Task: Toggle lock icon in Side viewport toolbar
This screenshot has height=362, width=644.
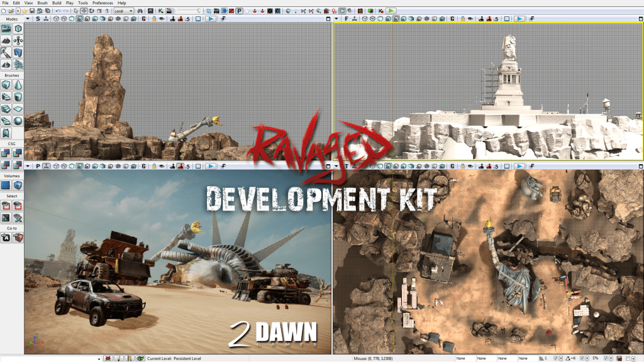Action: (154, 18)
